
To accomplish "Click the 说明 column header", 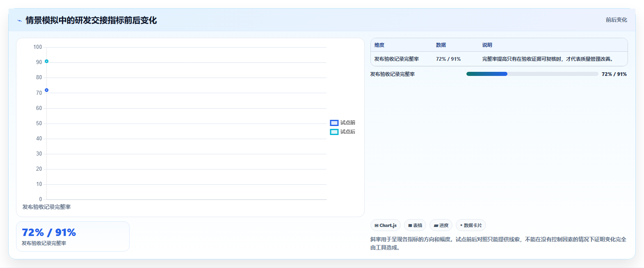I will (487, 45).
